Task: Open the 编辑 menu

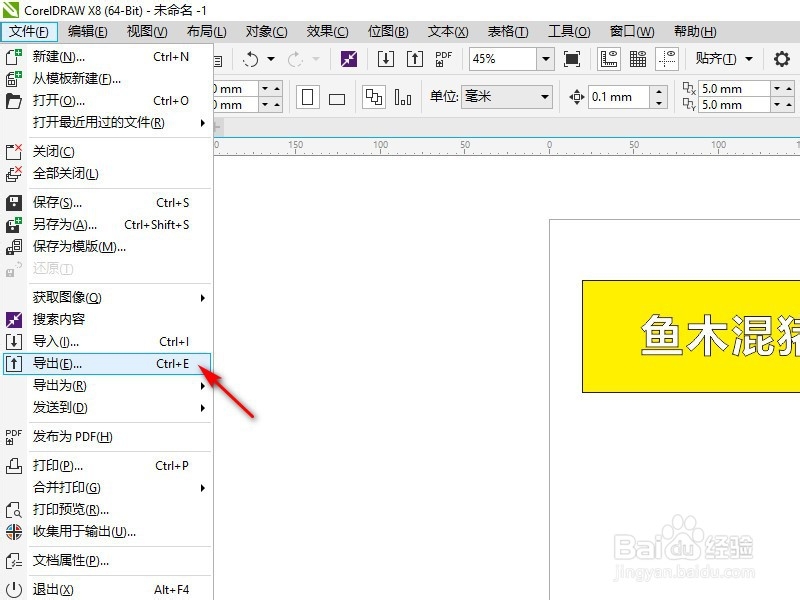Action: click(88, 32)
